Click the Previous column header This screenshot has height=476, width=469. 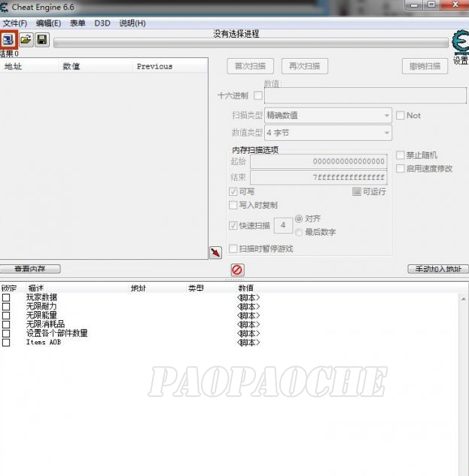170,66
